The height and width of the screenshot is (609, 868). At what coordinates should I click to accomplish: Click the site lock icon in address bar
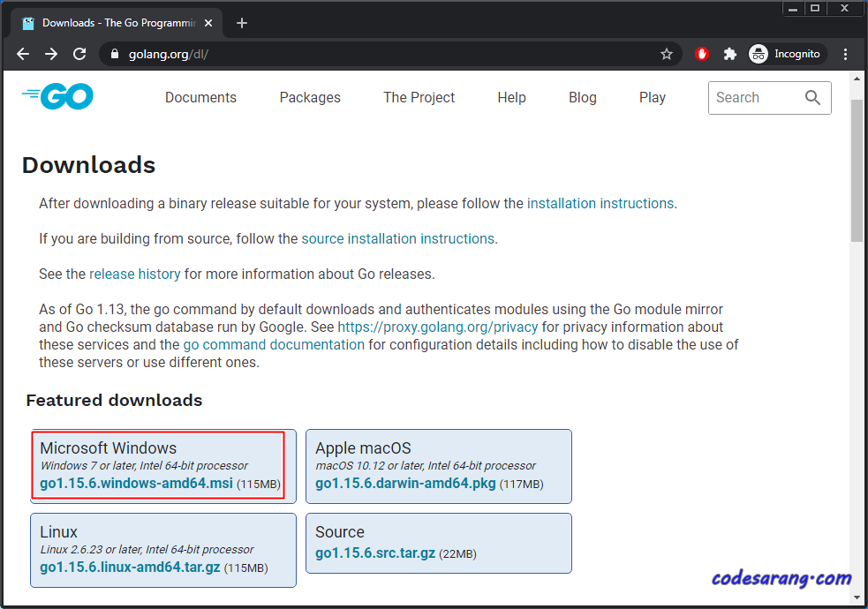115,54
